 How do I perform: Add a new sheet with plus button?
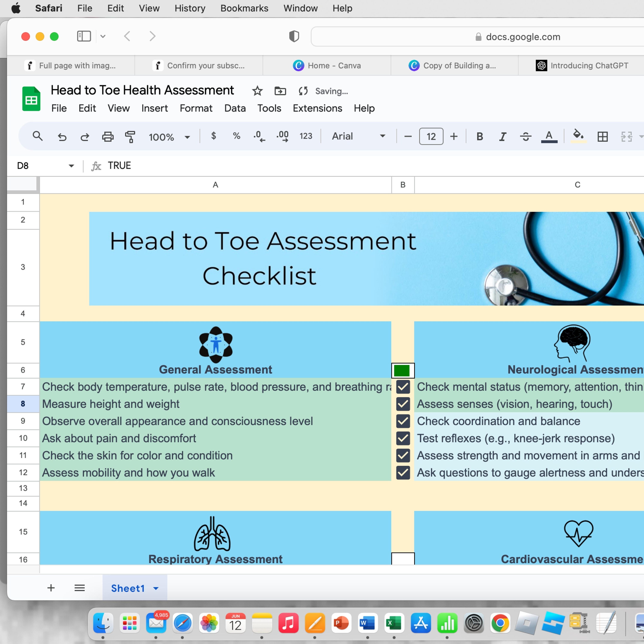[51, 588]
